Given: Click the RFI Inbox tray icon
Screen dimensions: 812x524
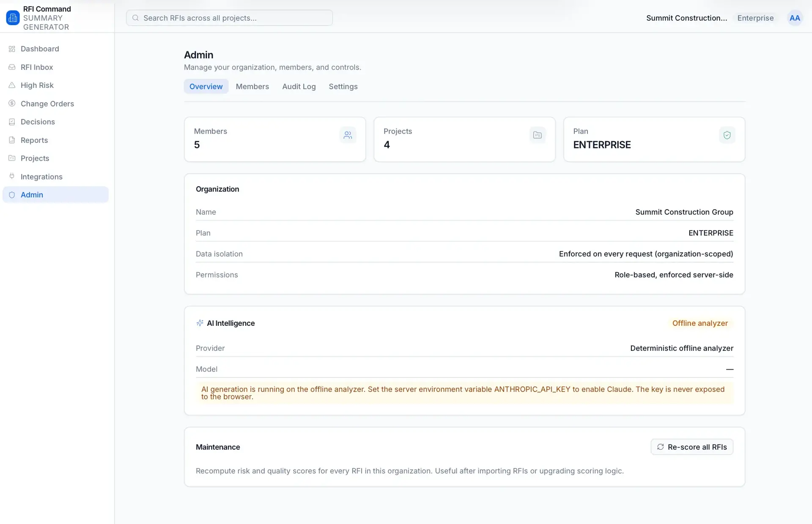Looking at the screenshot, I should tap(12, 67).
